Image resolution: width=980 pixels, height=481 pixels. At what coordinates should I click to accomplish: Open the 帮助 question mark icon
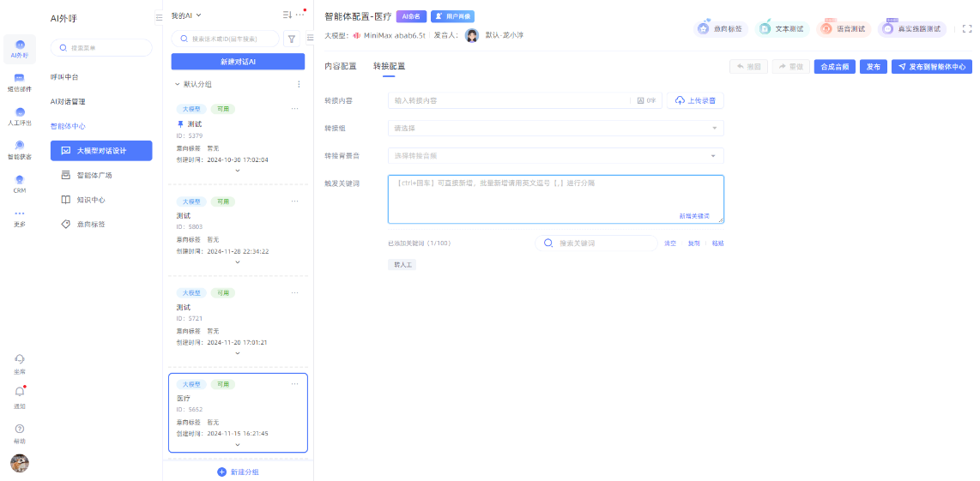point(20,429)
